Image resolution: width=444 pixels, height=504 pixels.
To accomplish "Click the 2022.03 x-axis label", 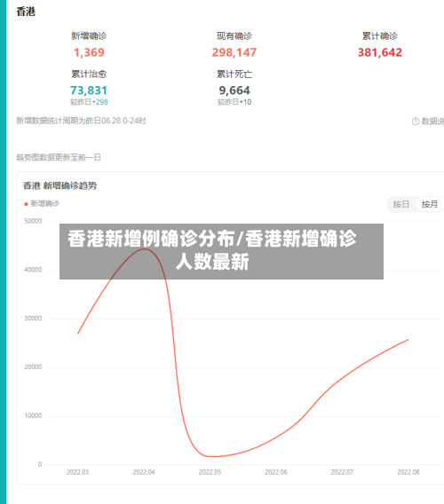I will tap(77, 472).
